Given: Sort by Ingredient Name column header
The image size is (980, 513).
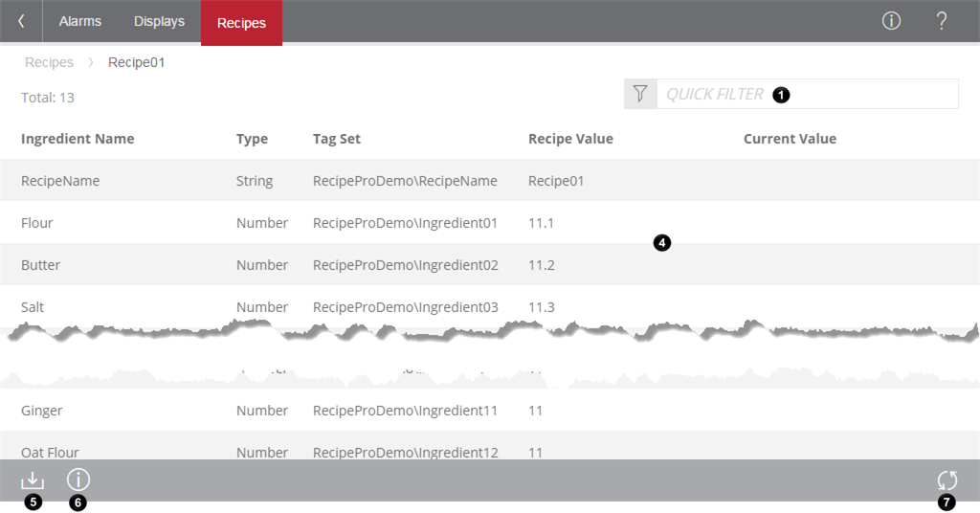Looking at the screenshot, I should tap(78, 139).
